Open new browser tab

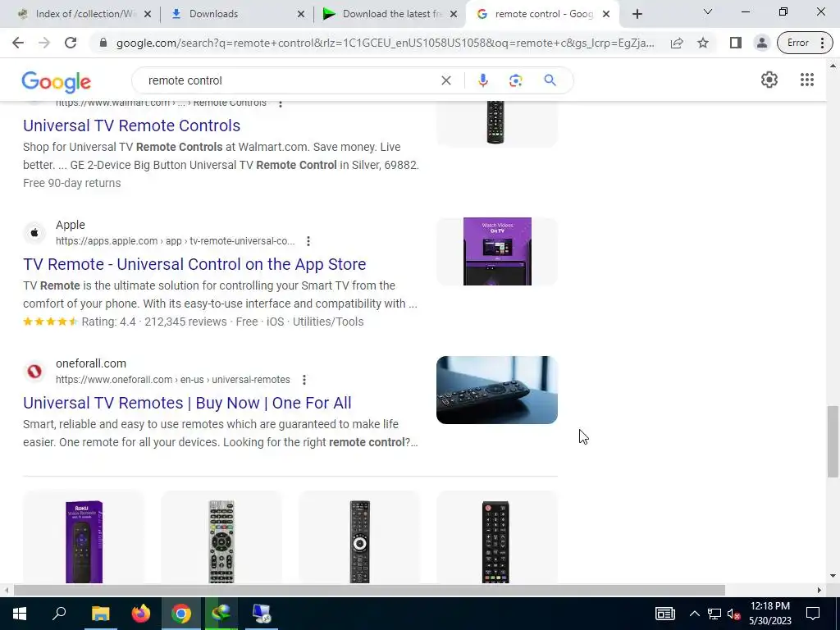click(637, 14)
